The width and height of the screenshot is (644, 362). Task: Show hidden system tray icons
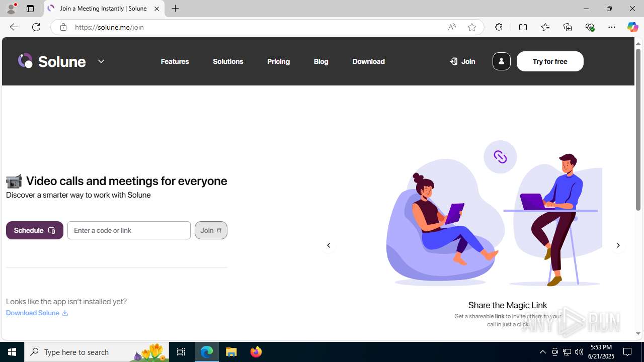(543, 352)
